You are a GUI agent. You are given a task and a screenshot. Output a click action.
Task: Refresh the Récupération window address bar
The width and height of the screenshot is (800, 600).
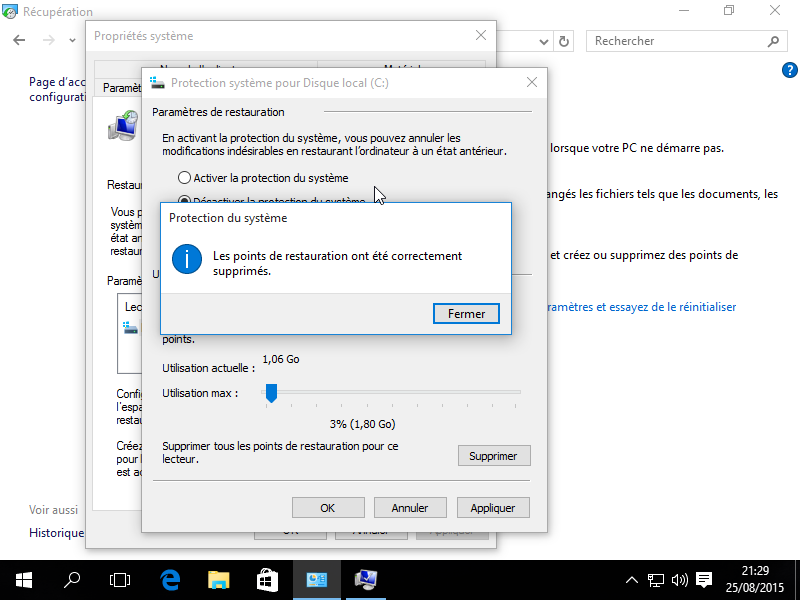pyautogui.click(x=564, y=41)
